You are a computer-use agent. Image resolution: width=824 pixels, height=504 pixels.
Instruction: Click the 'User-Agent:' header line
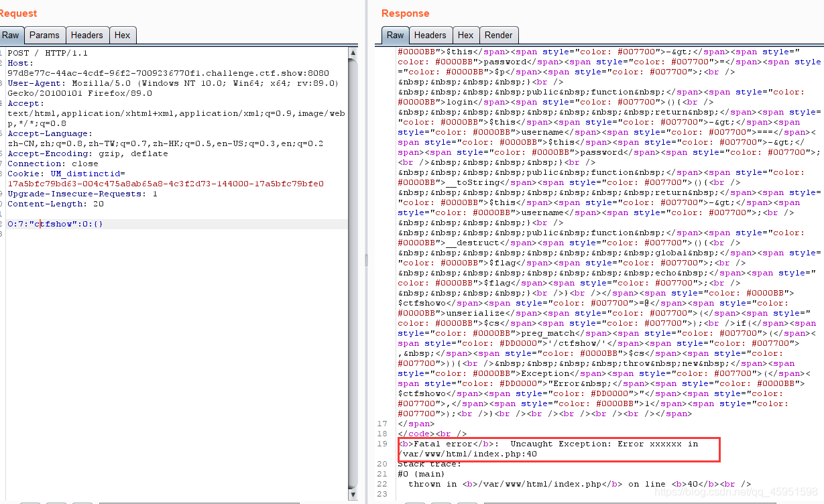point(173,83)
